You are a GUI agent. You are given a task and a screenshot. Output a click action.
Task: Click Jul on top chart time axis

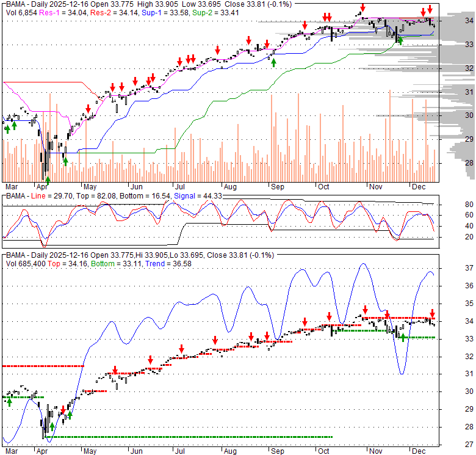point(179,187)
